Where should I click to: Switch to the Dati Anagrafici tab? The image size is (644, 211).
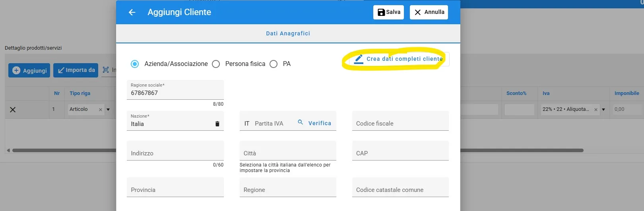[x=288, y=33]
